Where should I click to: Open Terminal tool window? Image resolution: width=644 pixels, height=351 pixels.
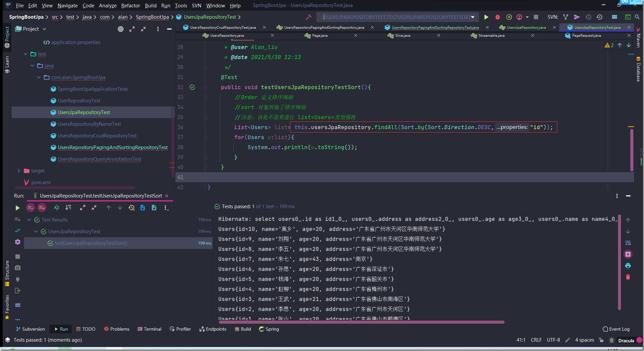click(149, 329)
